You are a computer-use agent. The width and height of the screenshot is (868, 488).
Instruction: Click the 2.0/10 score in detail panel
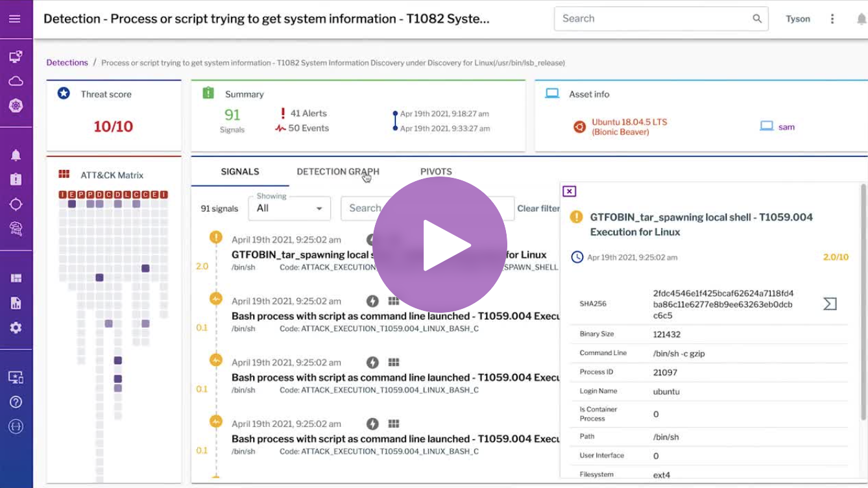[836, 257]
